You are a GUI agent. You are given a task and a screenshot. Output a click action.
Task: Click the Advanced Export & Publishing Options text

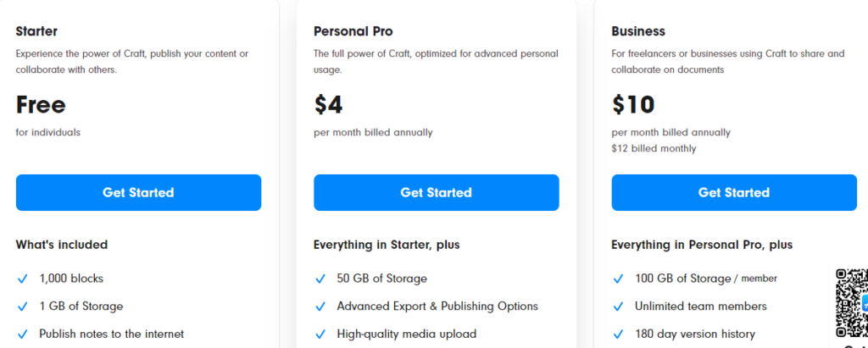(437, 307)
